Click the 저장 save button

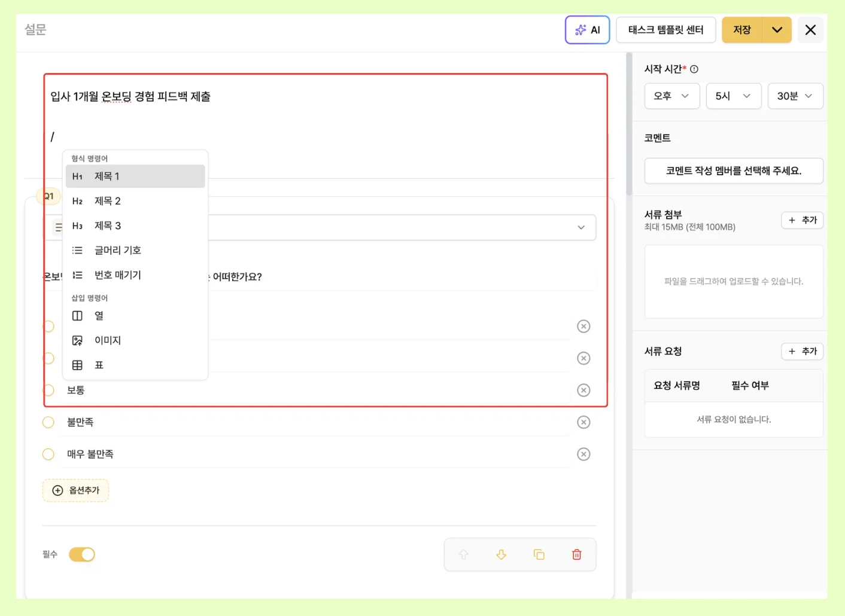point(741,30)
